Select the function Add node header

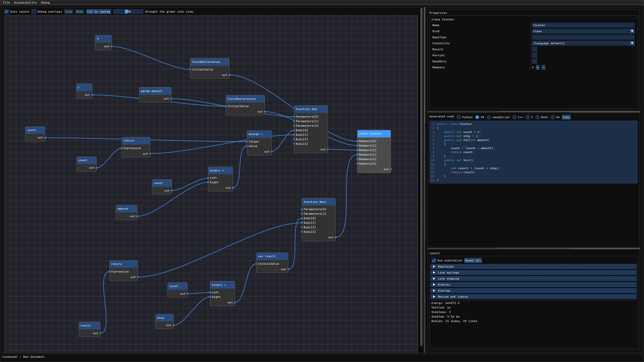click(x=311, y=109)
